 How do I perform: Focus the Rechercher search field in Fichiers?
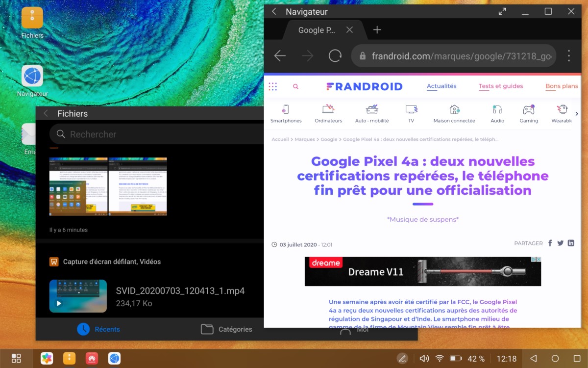pos(157,134)
